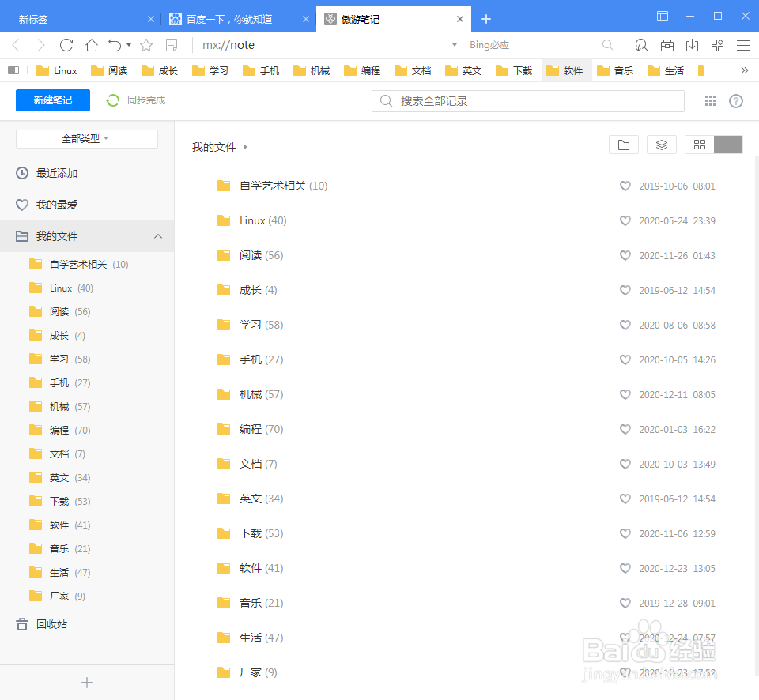Open the toolbox icon in browser toolbar
759x700 pixels.
point(667,46)
